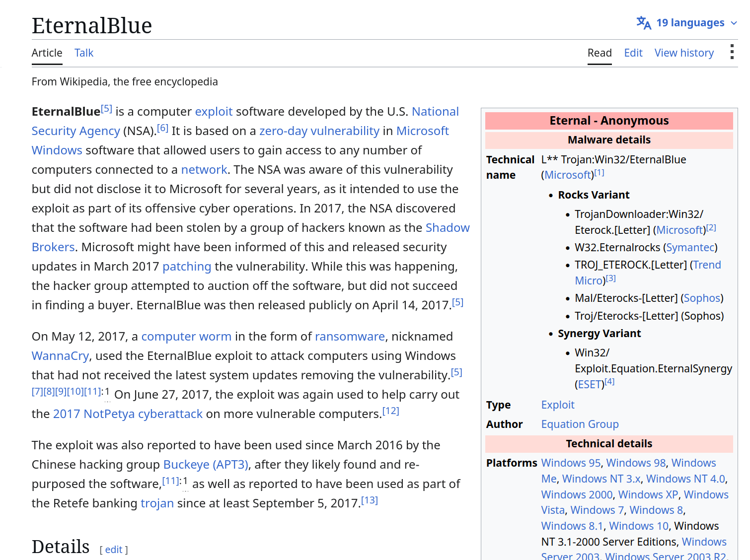Image resolution: width=750 pixels, height=560 pixels.
Task: Edit the Details section
Action: (114, 550)
